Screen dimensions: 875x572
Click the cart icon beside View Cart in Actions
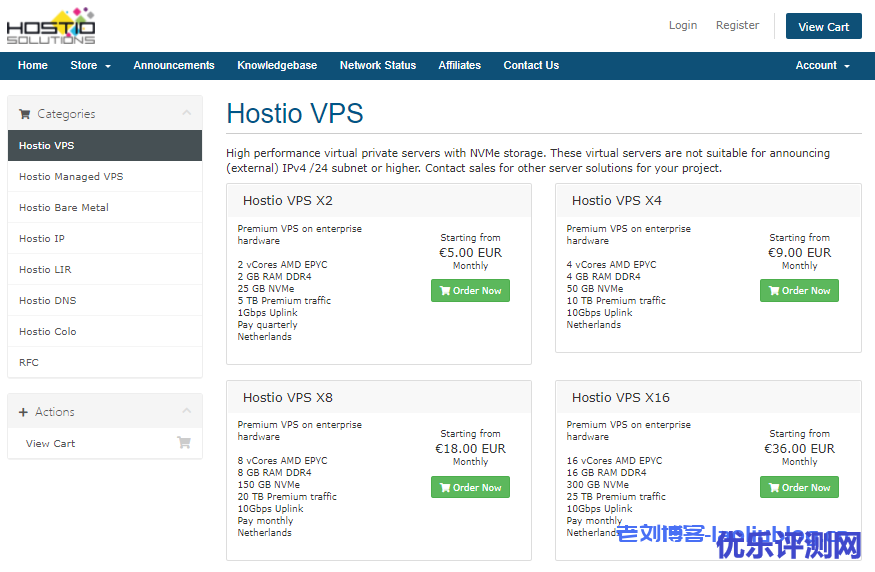[184, 443]
